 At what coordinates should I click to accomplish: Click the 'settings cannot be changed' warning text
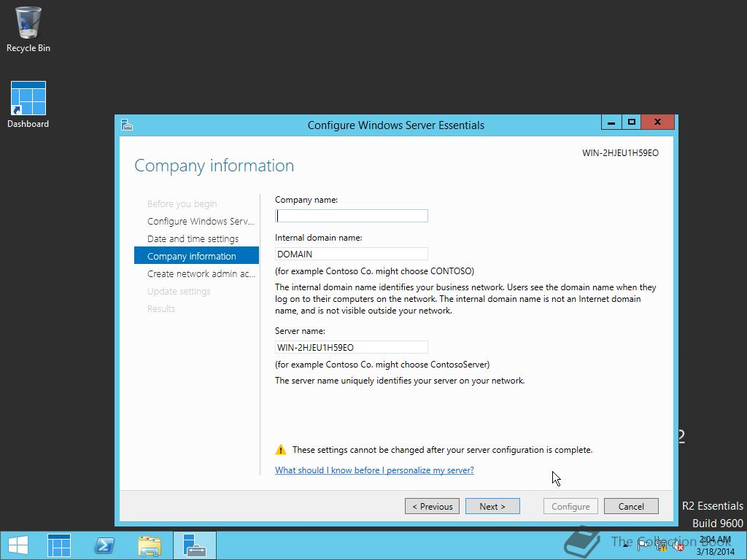click(443, 449)
